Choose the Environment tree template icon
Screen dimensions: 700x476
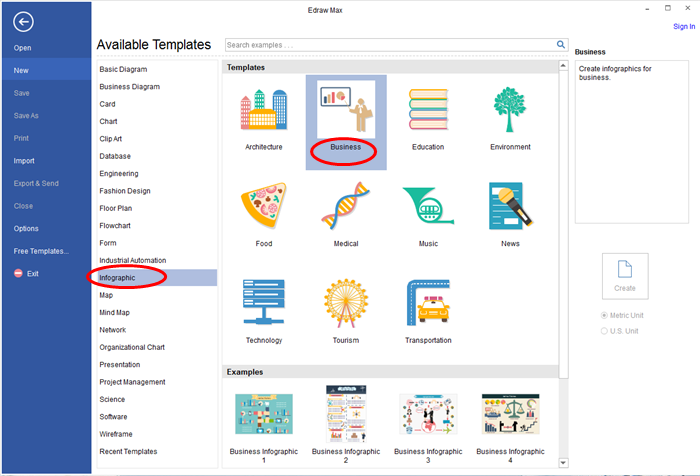coord(510,109)
